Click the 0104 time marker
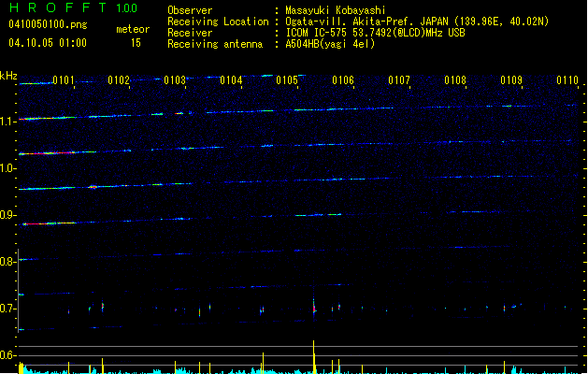Viewport: 588px width, 374px height. pyautogui.click(x=231, y=80)
